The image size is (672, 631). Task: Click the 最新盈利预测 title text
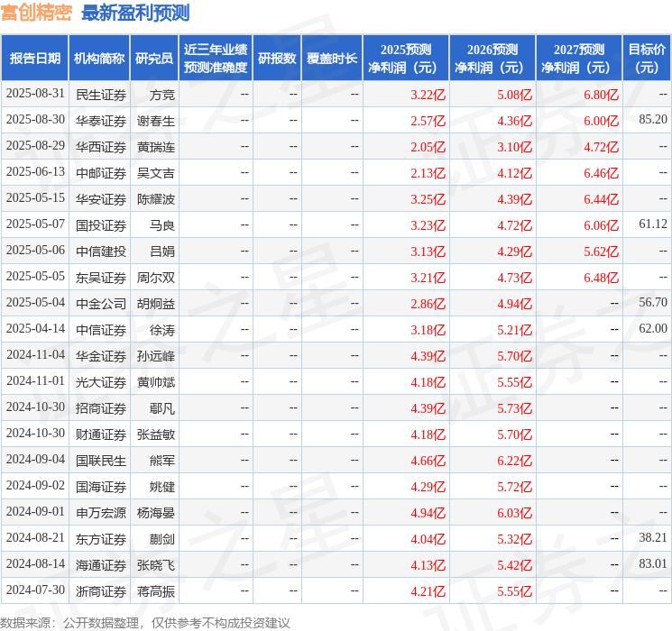coord(135,13)
